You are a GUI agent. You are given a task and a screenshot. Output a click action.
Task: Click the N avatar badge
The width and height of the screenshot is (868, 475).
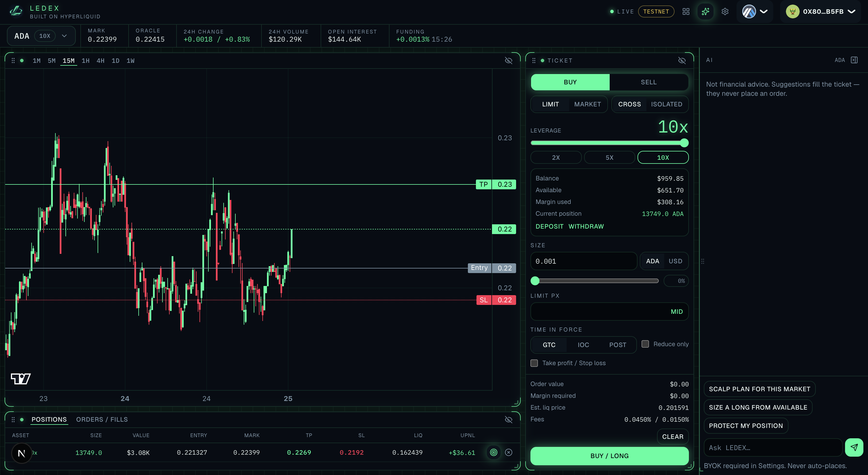pyautogui.click(x=22, y=453)
